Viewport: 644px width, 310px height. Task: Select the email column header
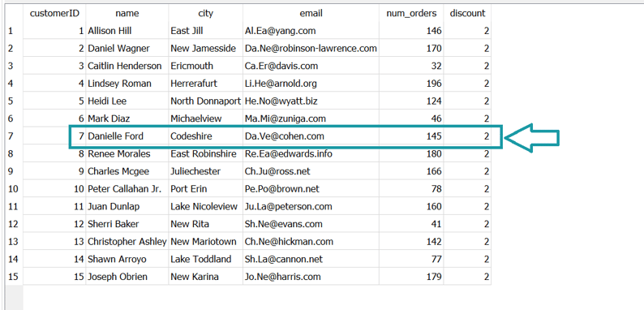click(x=311, y=13)
